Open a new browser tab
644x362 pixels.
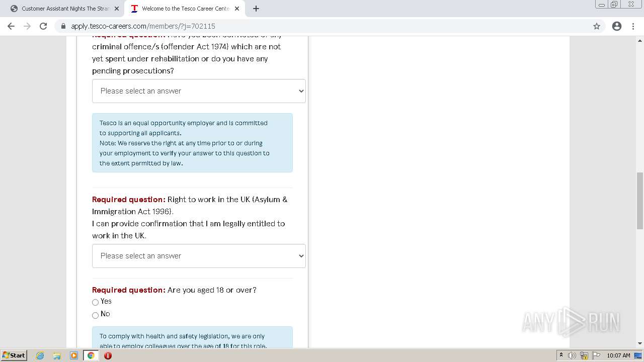point(256,9)
